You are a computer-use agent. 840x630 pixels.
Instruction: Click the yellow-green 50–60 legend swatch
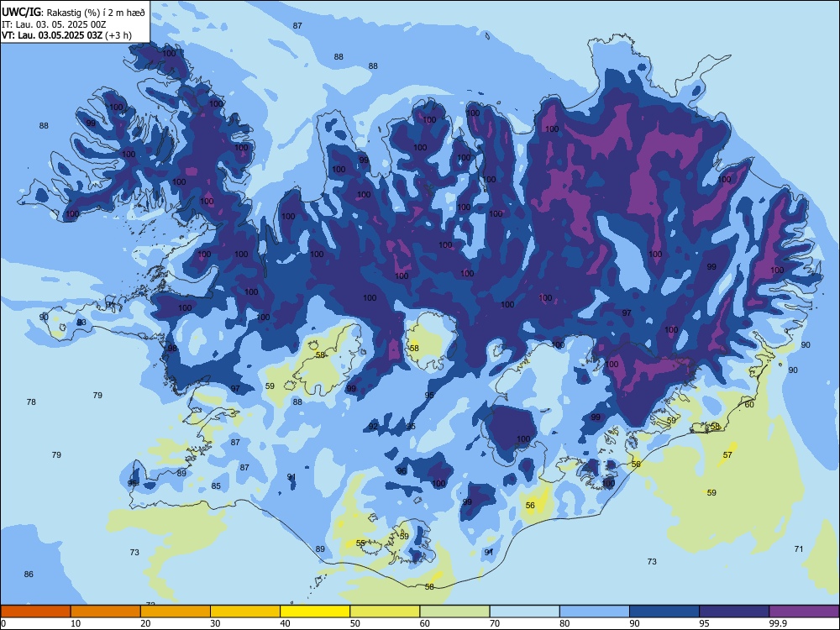pos(386,612)
